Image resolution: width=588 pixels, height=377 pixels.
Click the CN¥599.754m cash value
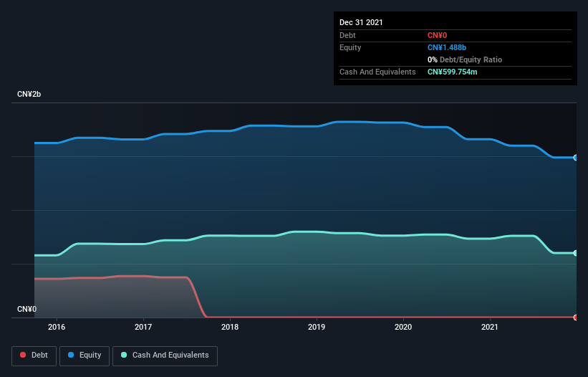pyautogui.click(x=452, y=72)
